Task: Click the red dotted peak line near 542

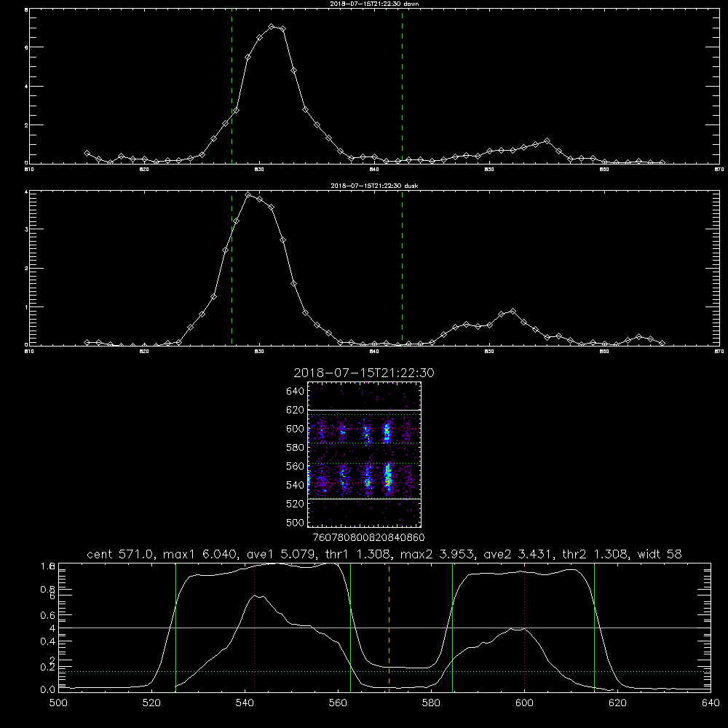Action: point(254,627)
